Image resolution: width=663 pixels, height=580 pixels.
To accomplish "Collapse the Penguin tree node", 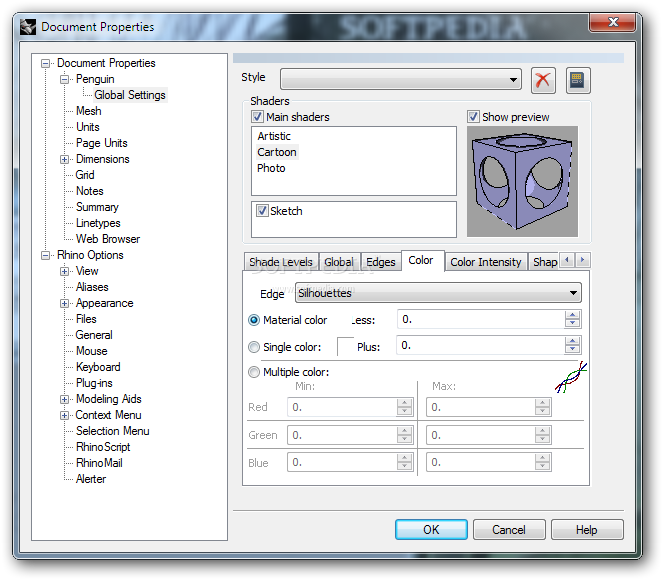I will pos(64,79).
